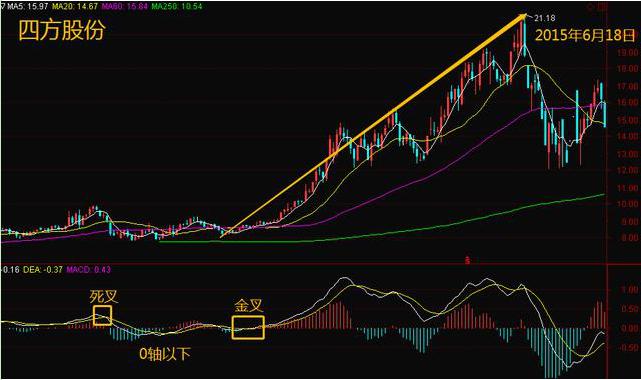
Task: Click the 15.00 price axis label
Action: pyautogui.click(x=629, y=120)
